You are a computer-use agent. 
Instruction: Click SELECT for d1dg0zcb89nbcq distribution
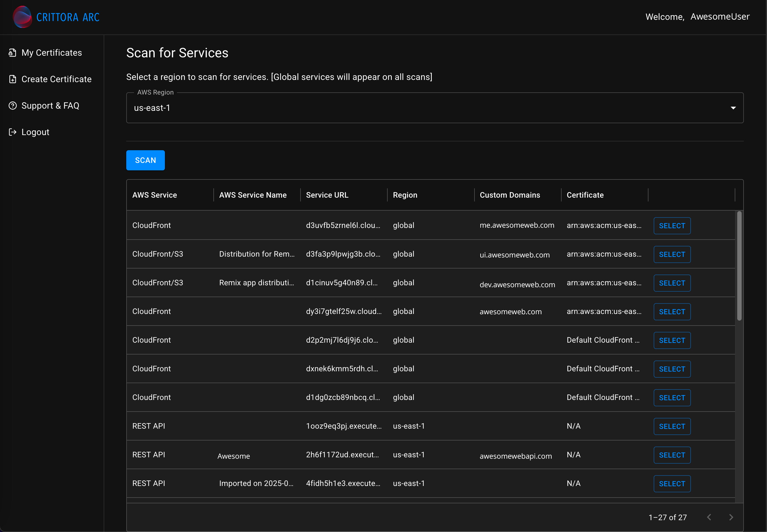pyautogui.click(x=672, y=398)
